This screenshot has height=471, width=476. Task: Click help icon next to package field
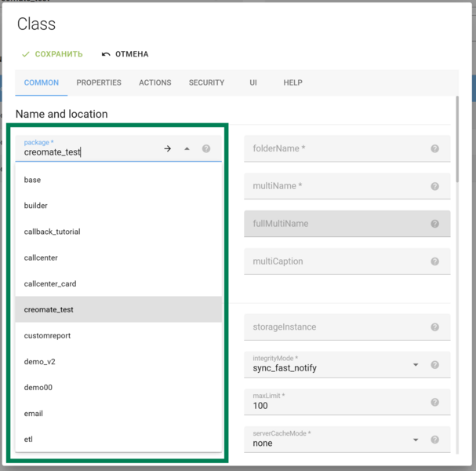[206, 148]
